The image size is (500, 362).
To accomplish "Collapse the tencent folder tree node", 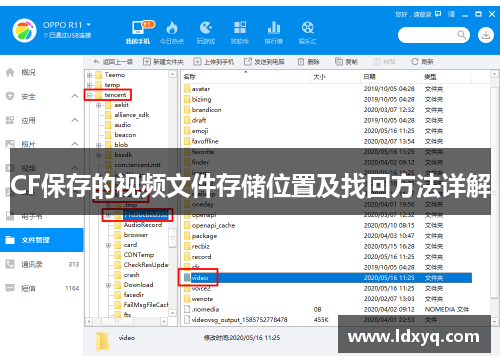I will tap(89, 95).
